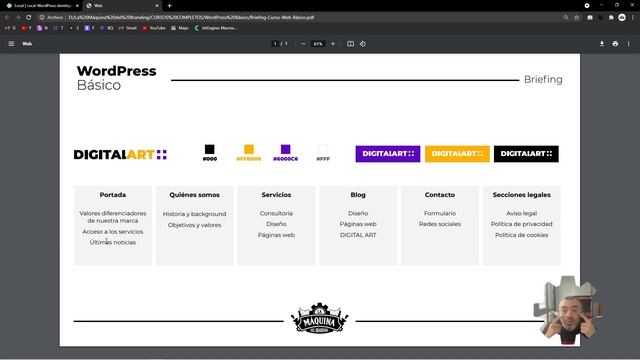640x360 pixels.
Task: Go back to previous page
Action: tap(7, 18)
